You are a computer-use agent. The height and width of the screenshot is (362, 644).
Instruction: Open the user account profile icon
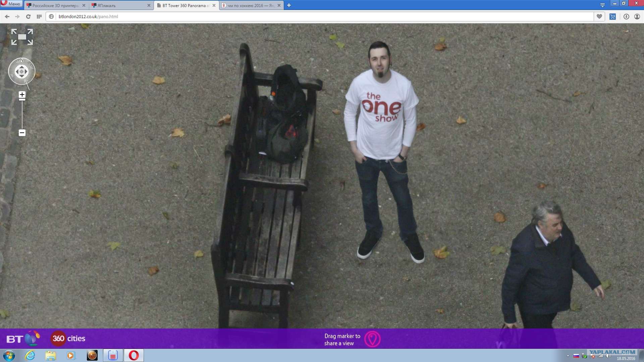[x=637, y=16]
